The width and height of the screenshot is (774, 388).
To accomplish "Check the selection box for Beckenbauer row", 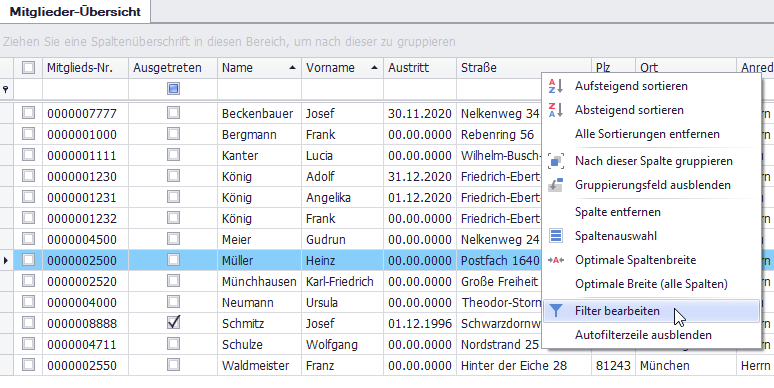I will pyautogui.click(x=28, y=113).
